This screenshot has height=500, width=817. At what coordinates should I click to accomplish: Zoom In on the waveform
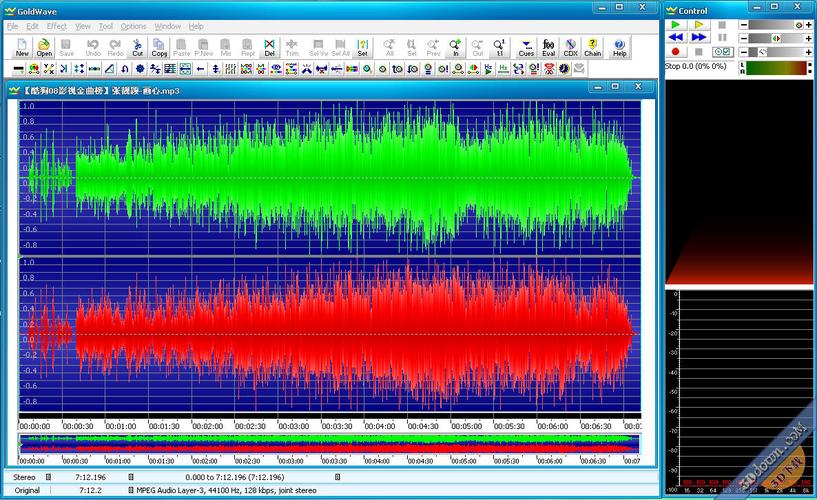point(455,47)
